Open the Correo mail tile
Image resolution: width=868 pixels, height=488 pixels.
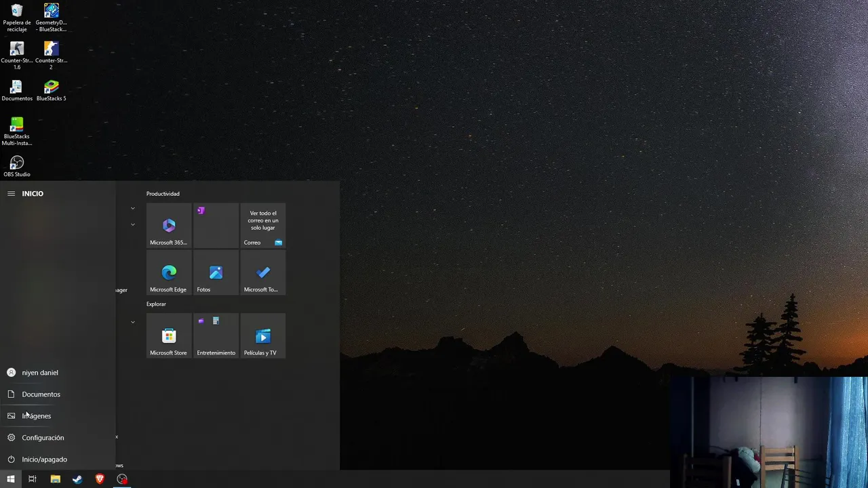point(263,226)
